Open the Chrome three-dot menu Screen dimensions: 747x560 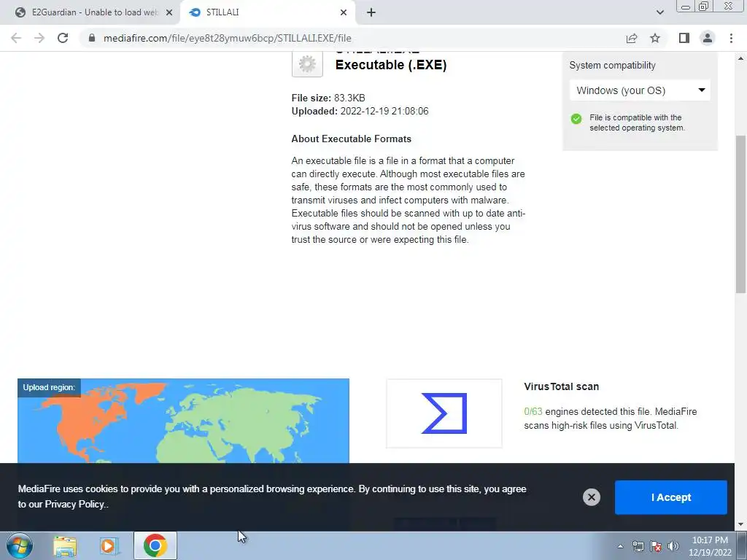pos(731,38)
